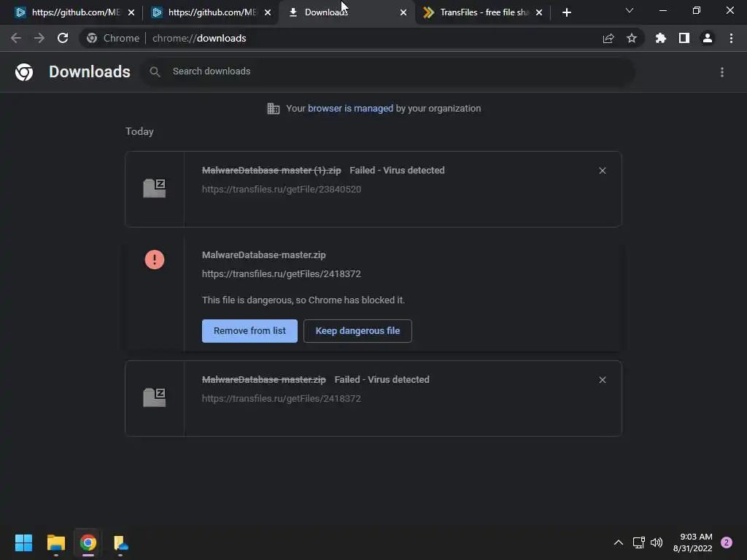Open the volume tray icon
The image size is (747, 560).
pyautogui.click(x=657, y=542)
